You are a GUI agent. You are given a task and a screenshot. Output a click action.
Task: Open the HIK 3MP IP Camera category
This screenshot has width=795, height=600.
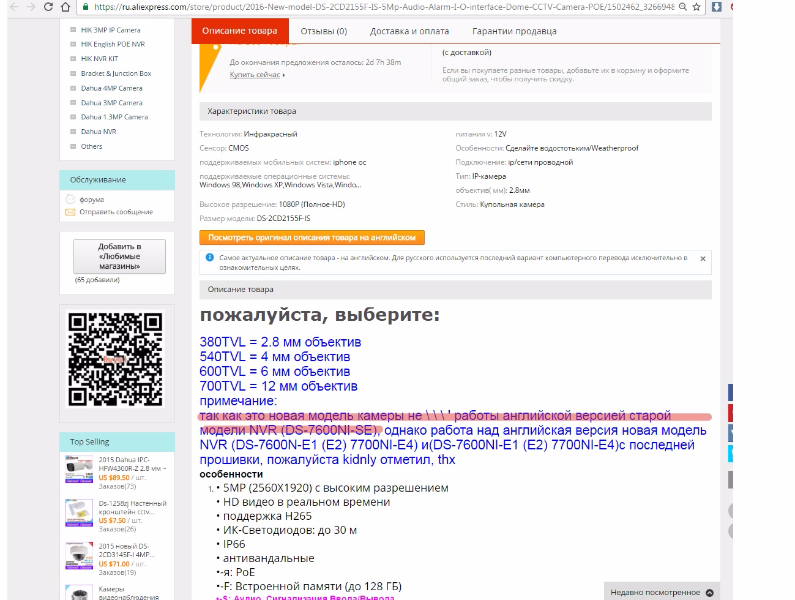point(111,30)
